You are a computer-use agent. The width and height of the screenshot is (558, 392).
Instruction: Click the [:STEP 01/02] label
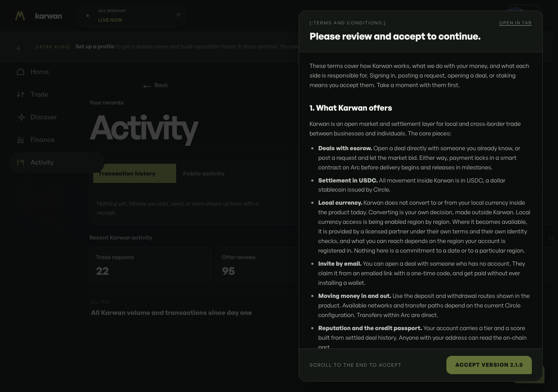click(x=53, y=47)
